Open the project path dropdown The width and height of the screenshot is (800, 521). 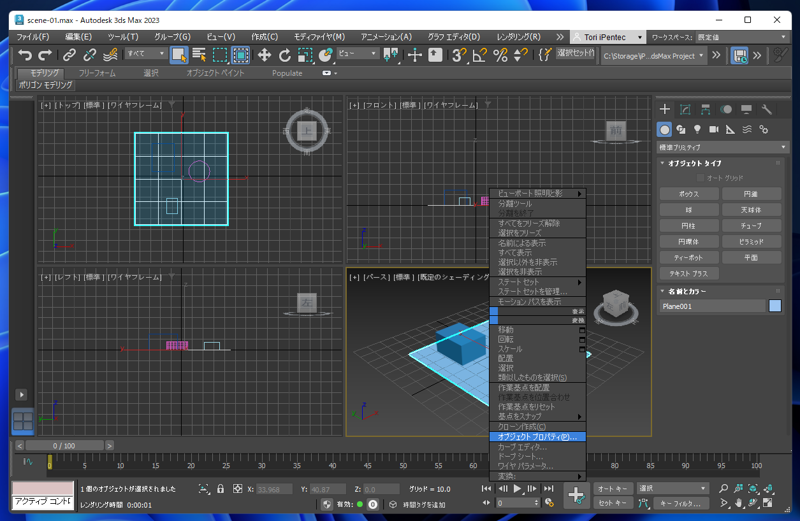pyautogui.click(x=654, y=56)
